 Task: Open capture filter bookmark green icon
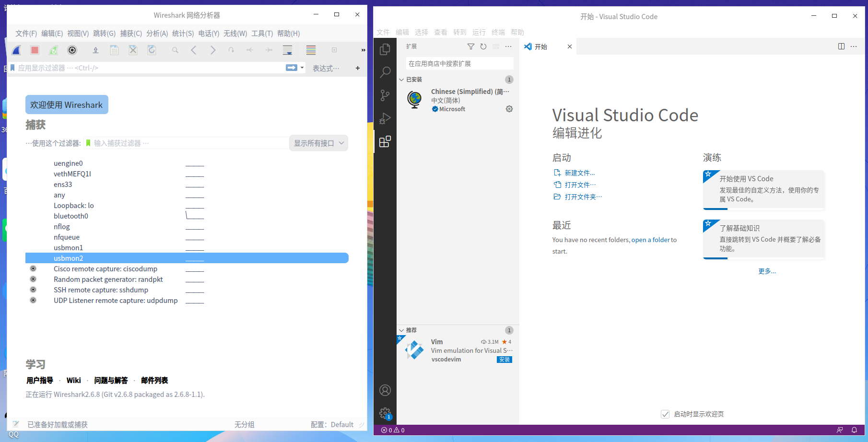tap(88, 143)
